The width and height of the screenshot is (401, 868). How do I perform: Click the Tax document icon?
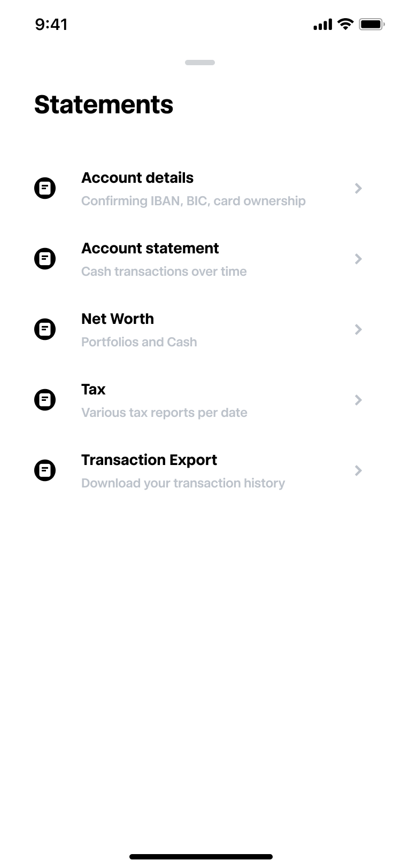tap(45, 400)
